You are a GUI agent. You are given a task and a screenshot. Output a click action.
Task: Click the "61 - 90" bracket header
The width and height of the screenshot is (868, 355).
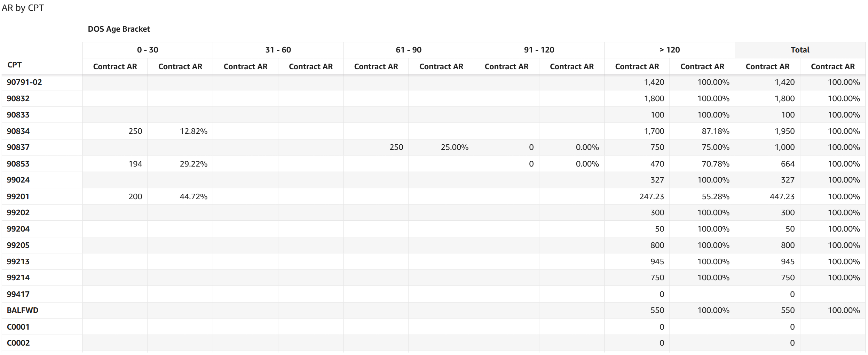coord(409,50)
